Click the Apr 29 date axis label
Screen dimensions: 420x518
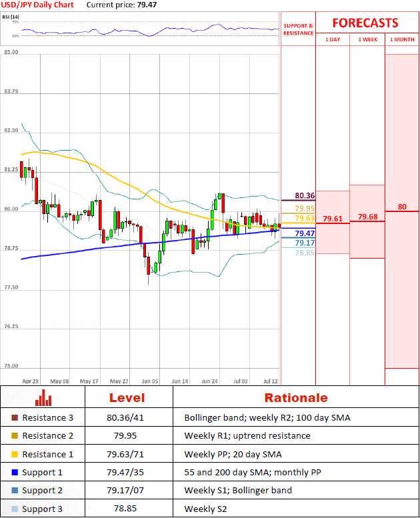click(31, 381)
